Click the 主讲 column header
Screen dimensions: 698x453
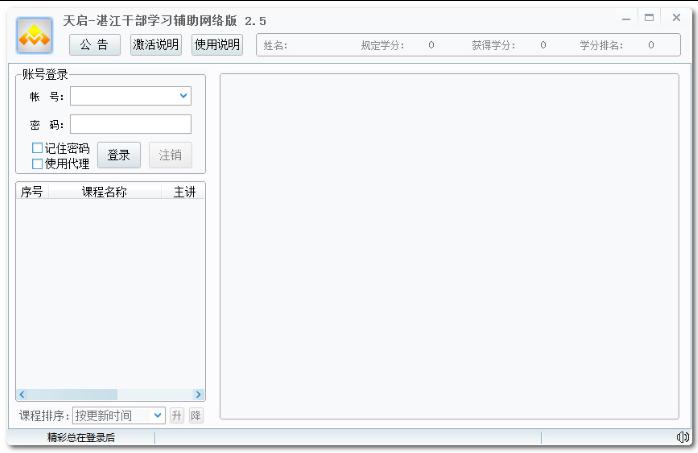(x=183, y=192)
